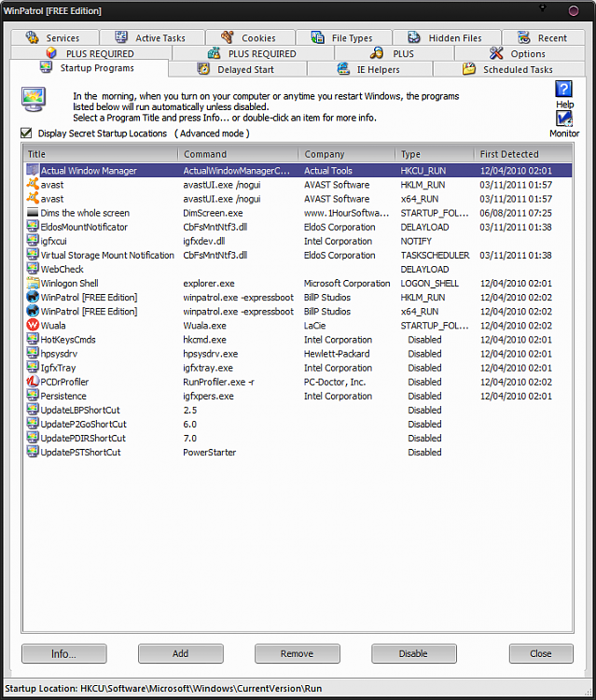Open the Options tab
The height and width of the screenshot is (700, 596).
(520, 53)
